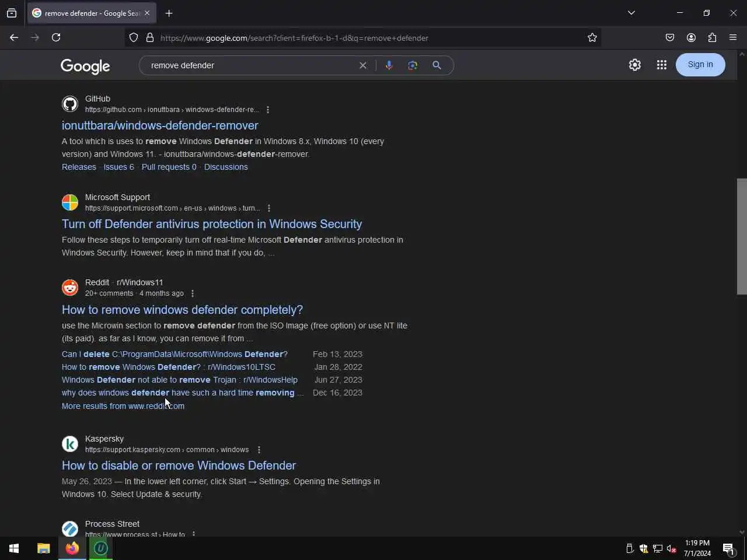Screen dimensions: 747x560
Task: Open the green U app in taskbar
Action: (101, 548)
